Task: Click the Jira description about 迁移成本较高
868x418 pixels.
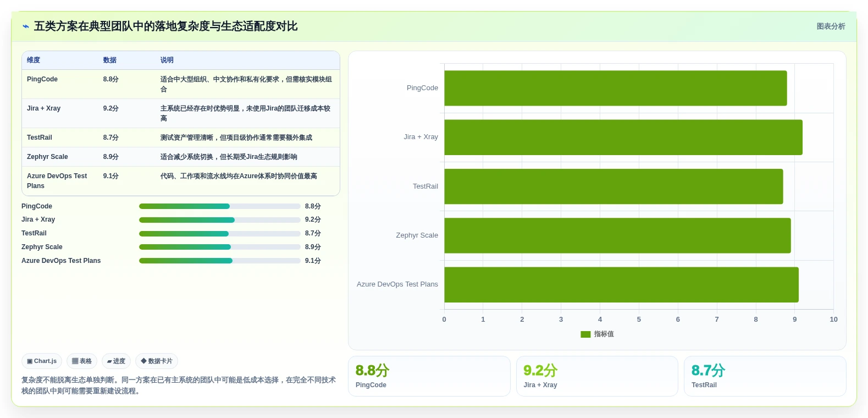Action: tap(246, 113)
